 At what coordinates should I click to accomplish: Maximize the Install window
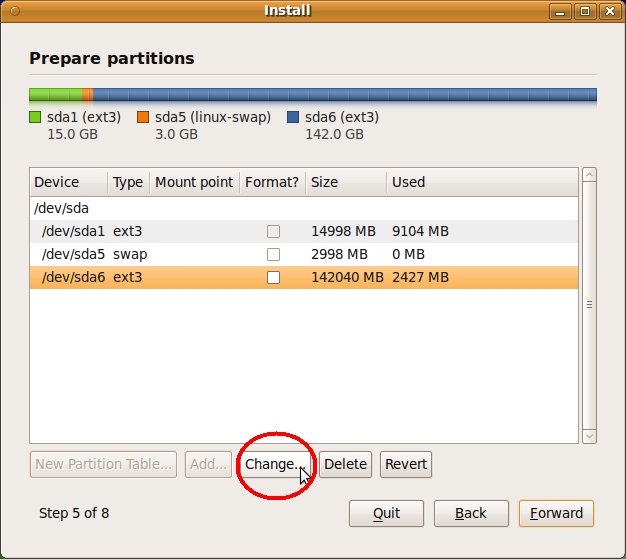585,12
